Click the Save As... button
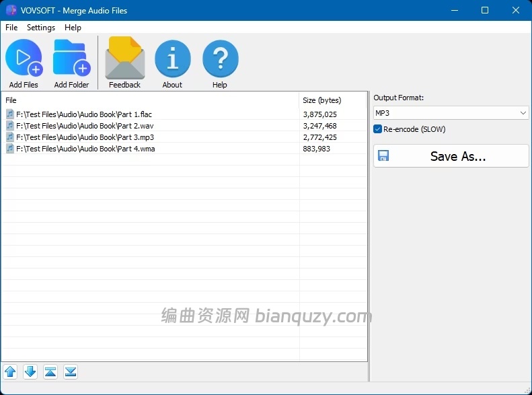This screenshot has height=395, width=532. point(451,156)
